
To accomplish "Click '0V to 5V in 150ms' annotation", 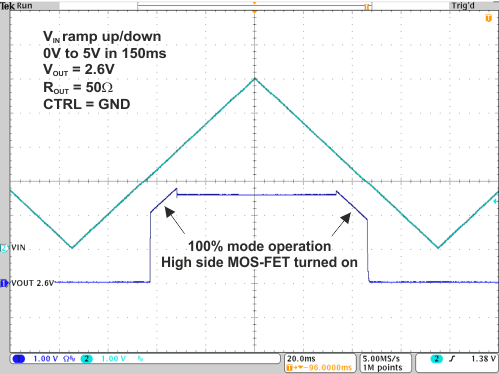I will click(105, 53).
